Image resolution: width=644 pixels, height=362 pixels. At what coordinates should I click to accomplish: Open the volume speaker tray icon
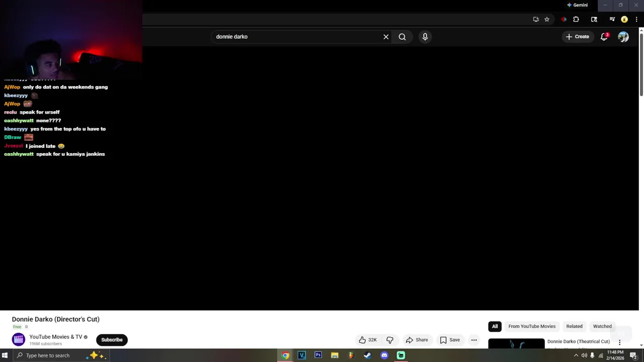coord(584,355)
